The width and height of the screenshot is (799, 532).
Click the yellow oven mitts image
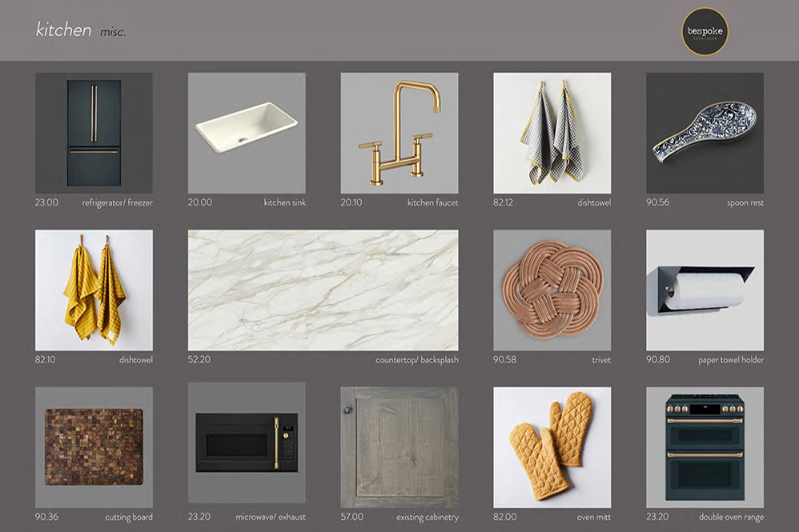click(x=552, y=446)
